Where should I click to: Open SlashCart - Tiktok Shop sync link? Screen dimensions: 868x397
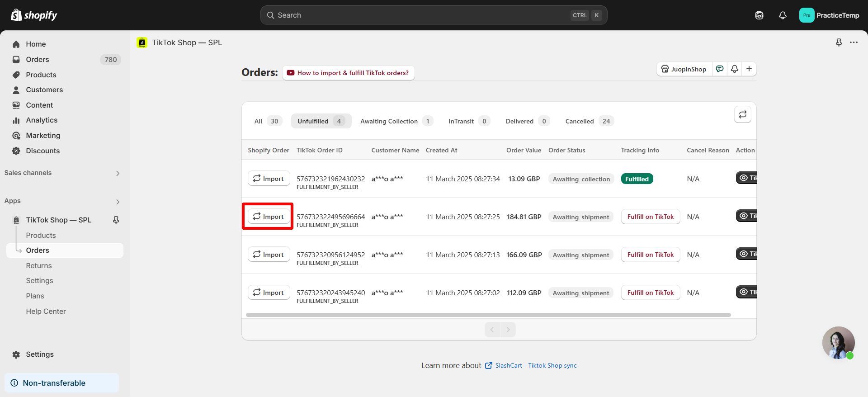(536, 365)
